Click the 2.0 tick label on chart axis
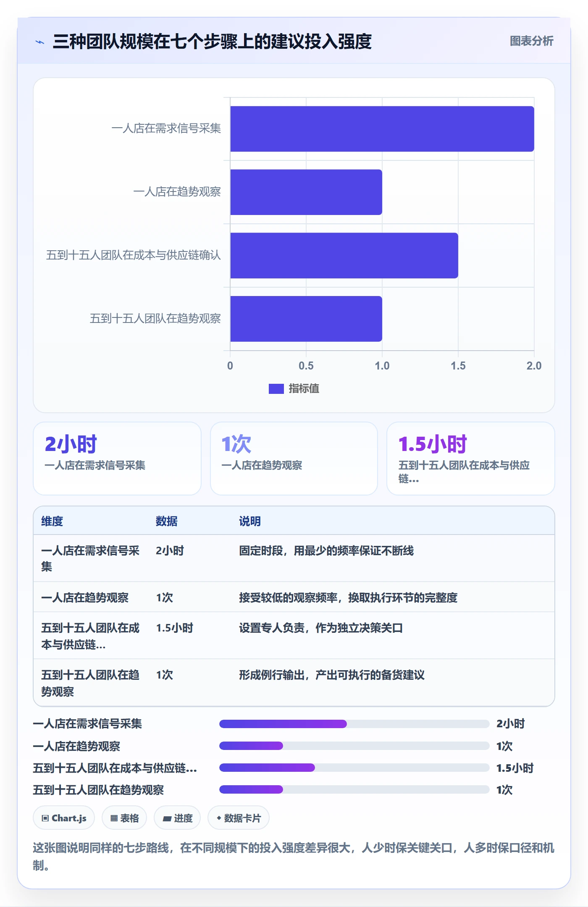The image size is (588, 907). pyautogui.click(x=534, y=366)
